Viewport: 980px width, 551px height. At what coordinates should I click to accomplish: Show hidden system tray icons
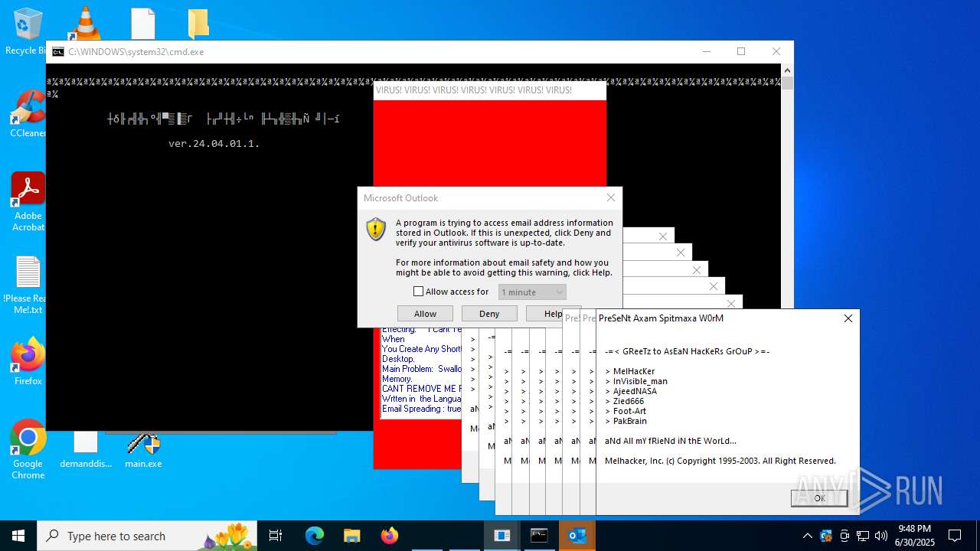pyautogui.click(x=807, y=536)
